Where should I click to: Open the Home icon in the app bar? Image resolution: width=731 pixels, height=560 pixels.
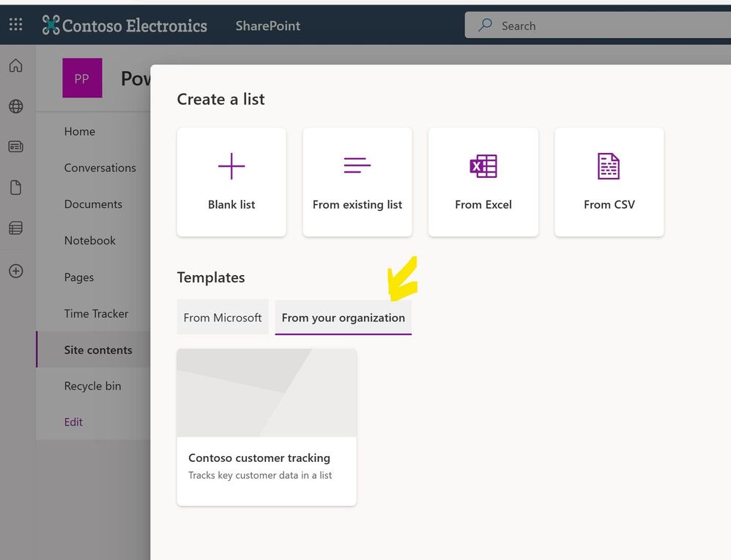coord(16,66)
